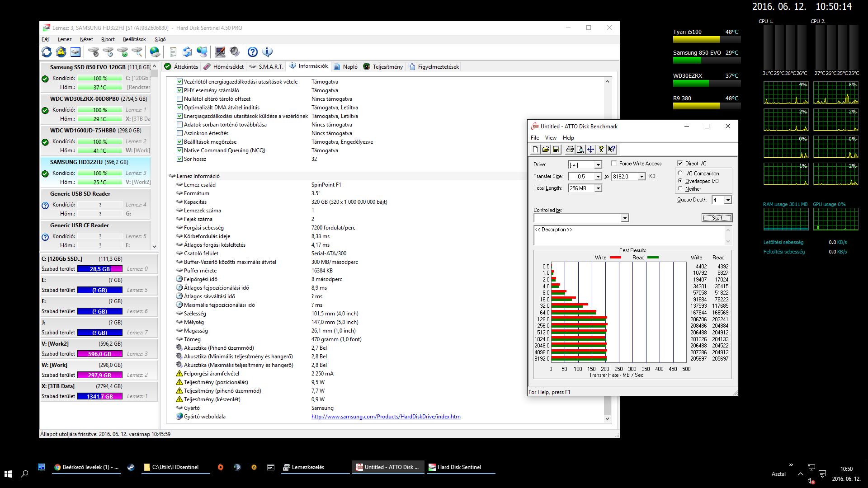The image size is (868, 488).
Task: Click C: [120Gb SSD] free space bar
Action: [x=100, y=269]
